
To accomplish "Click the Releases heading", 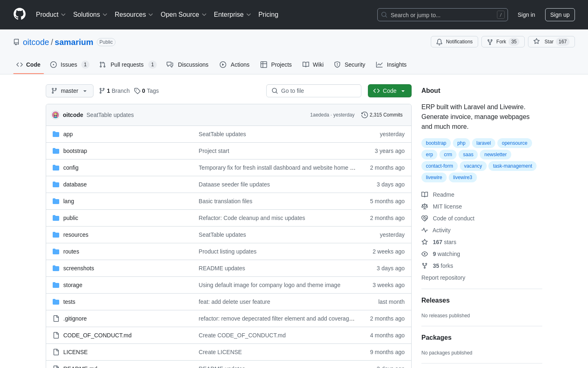I will point(435,300).
